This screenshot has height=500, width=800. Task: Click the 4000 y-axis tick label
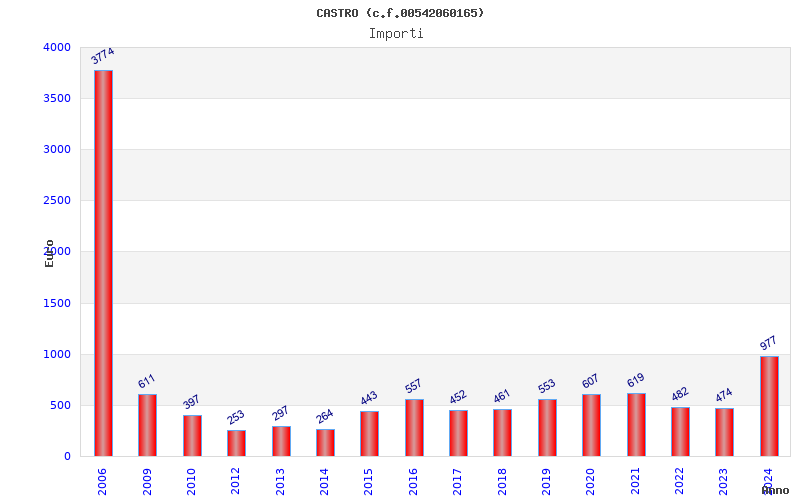pyautogui.click(x=57, y=47)
